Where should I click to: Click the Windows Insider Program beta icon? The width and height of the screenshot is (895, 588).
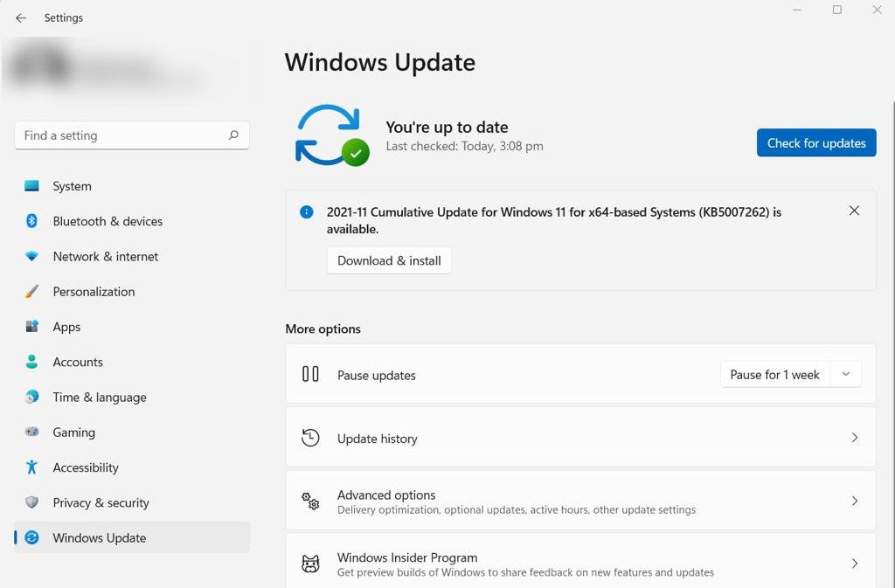[310, 564]
